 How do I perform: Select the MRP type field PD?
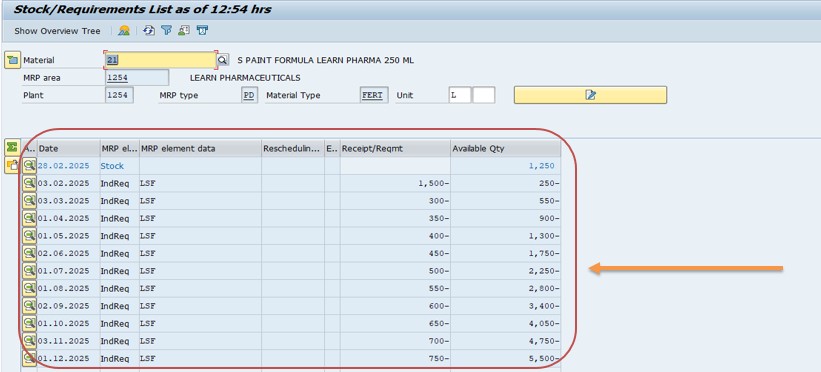coord(249,95)
